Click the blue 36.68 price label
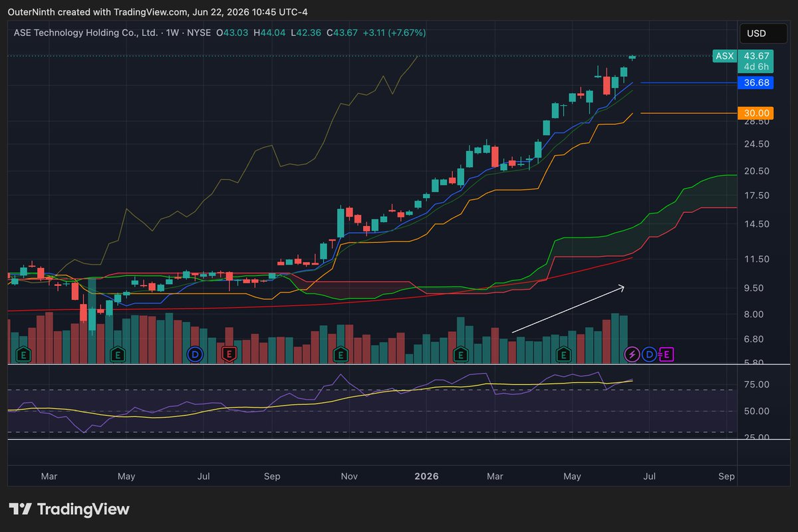798x532 pixels. tap(757, 83)
